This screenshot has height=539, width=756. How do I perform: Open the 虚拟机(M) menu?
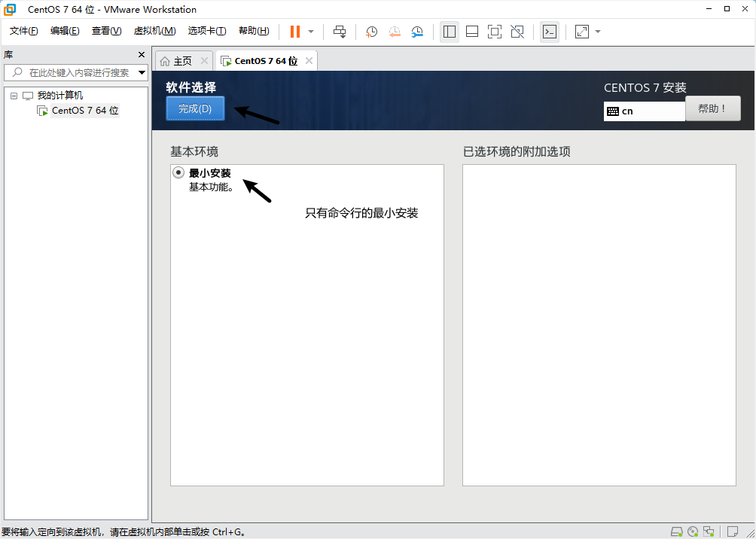[x=155, y=32]
